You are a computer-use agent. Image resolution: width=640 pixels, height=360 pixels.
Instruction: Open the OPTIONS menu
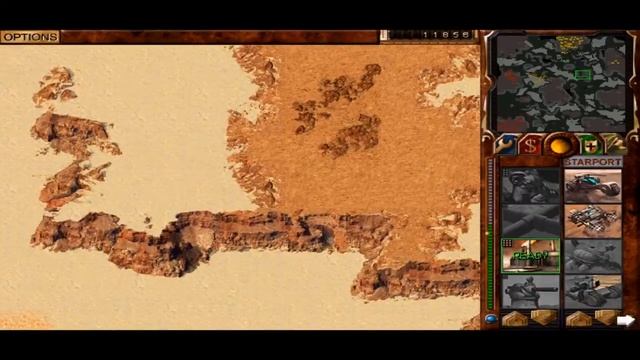click(30, 37)
